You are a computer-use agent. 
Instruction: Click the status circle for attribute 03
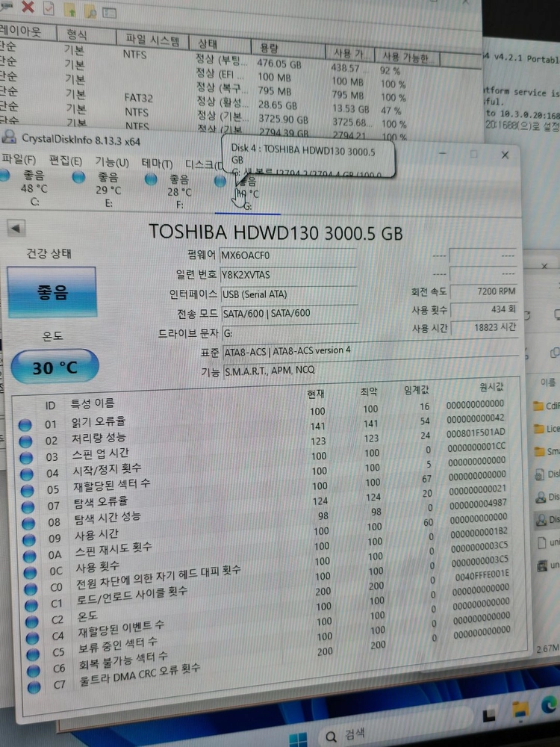point(26,458)
